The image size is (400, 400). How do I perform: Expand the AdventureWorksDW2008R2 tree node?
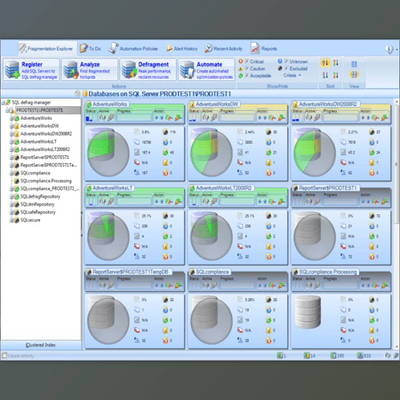coord(11,134)
